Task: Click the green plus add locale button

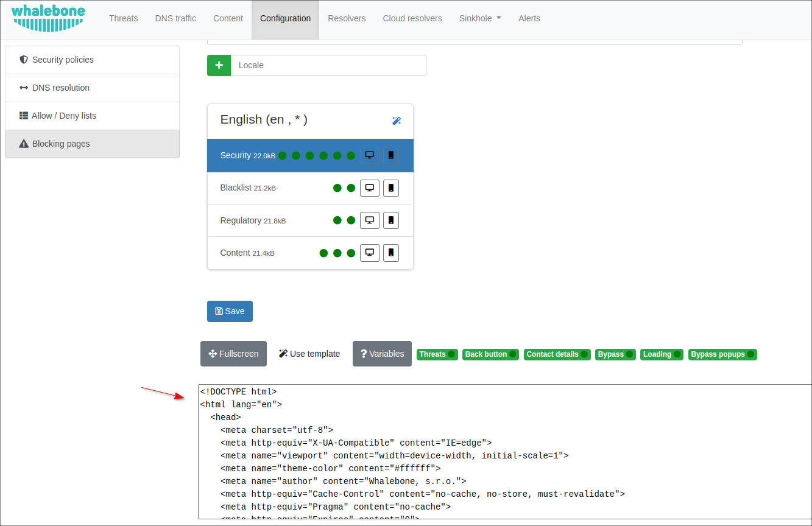Action: coord(219,65)
